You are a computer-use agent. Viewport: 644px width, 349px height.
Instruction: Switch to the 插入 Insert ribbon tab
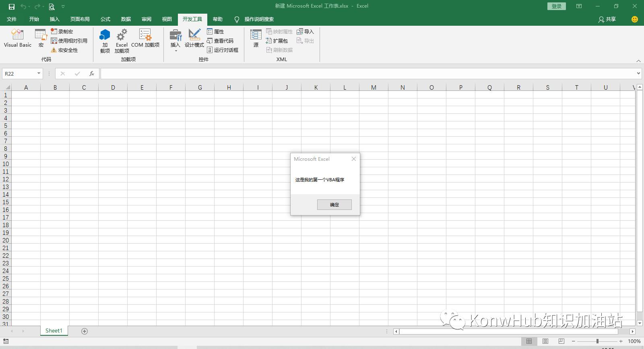54,19
